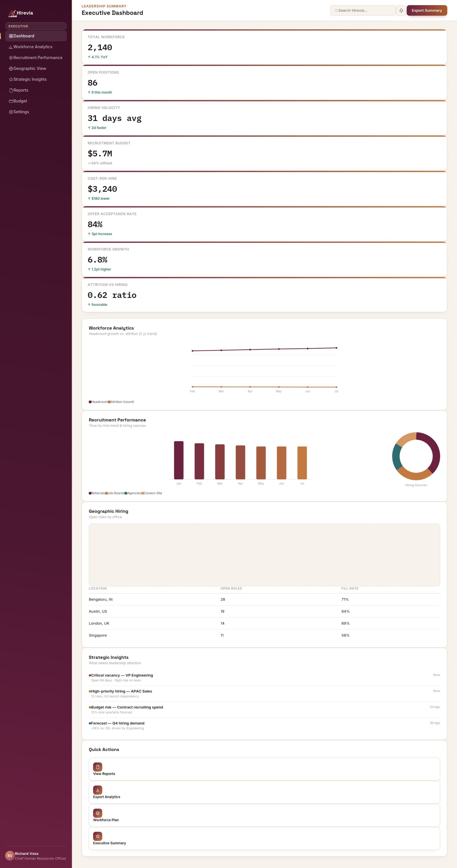Navigate to Budget in sidebar
This screenshot has height=868, width=457.
(x=36, y=101)
